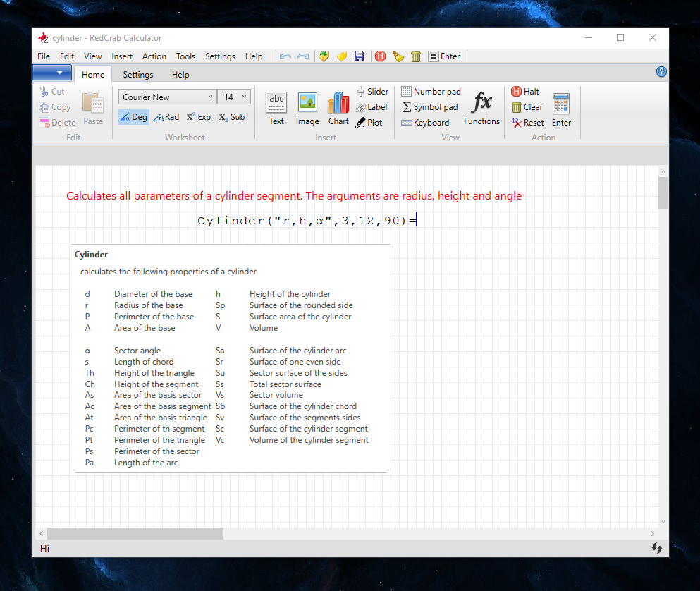
Task: Click the save floppy disk icon
Action: (359, 56)
